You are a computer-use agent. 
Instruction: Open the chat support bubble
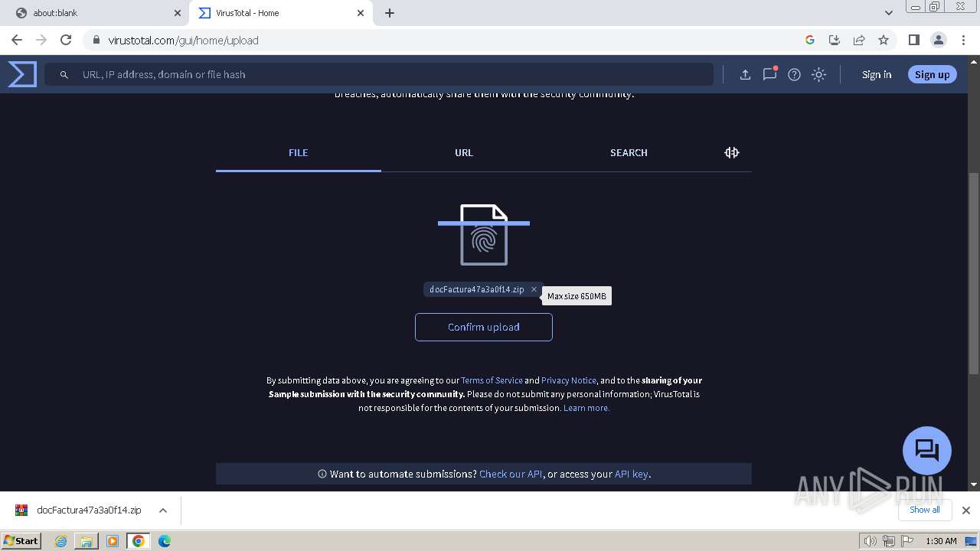pos(927,450)
